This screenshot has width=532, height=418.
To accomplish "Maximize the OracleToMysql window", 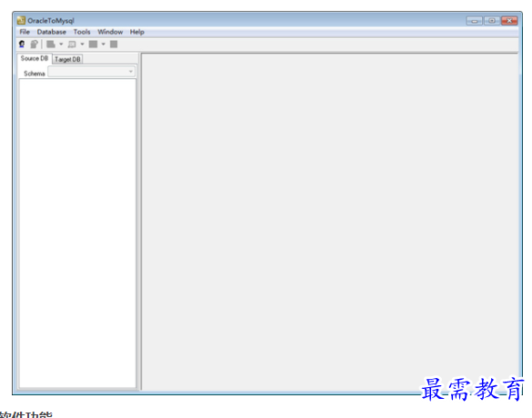I will click(x=491, y=21).
